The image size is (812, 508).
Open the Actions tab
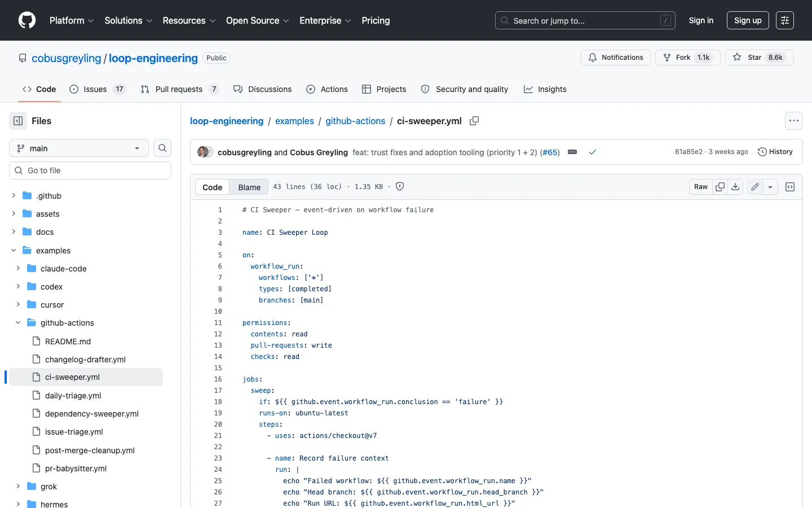(327, 89)
